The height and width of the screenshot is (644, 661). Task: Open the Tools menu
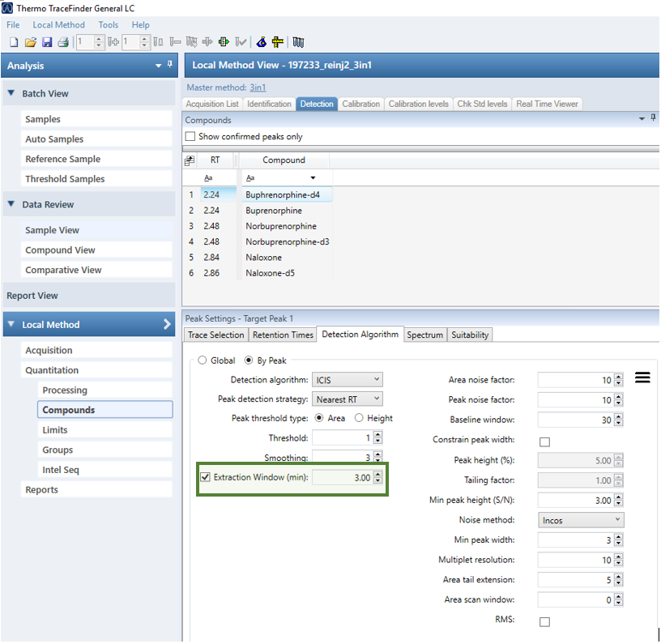(x=108, y=24)
